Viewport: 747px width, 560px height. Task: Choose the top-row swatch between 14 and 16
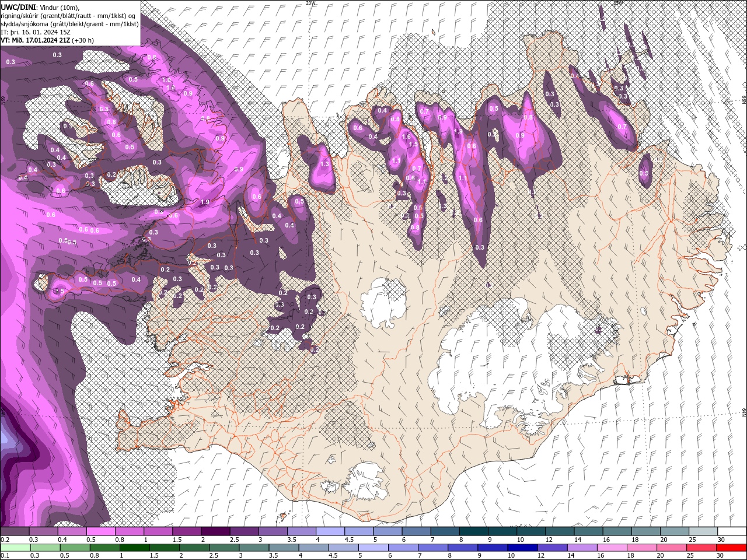point(588,531)
